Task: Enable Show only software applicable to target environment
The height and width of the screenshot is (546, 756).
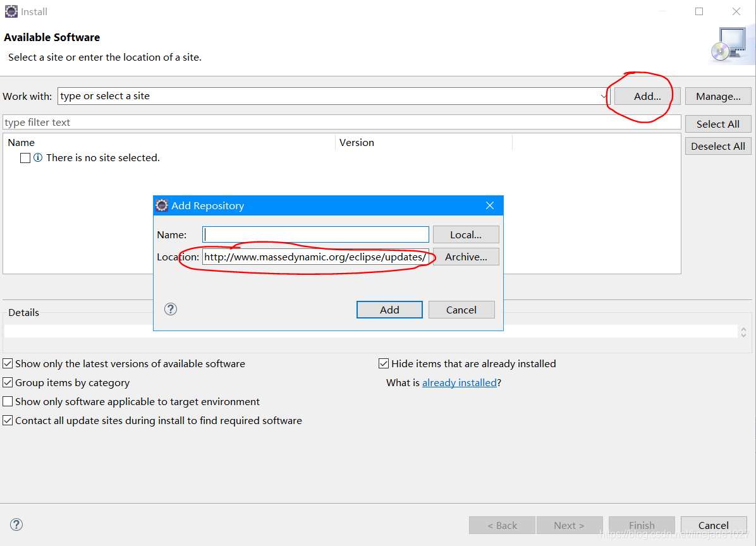Action: (8, 401)
